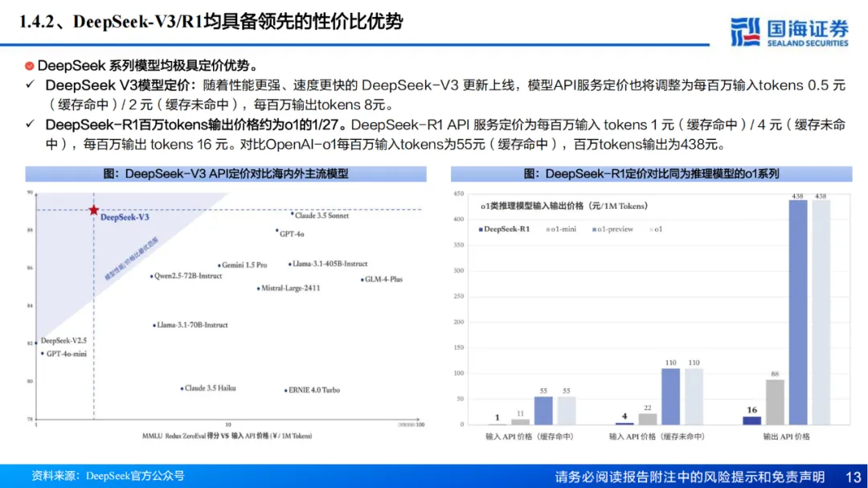Click the 输出 API 价格 axis label
Viewport: 868px width, 488px height.
coord(786,437)
